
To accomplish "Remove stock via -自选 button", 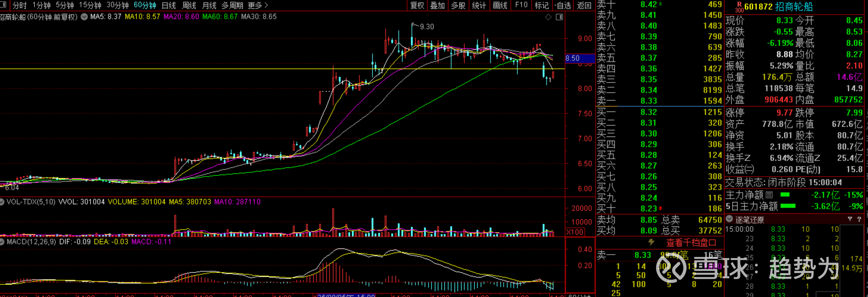I will tap(563, 5).
